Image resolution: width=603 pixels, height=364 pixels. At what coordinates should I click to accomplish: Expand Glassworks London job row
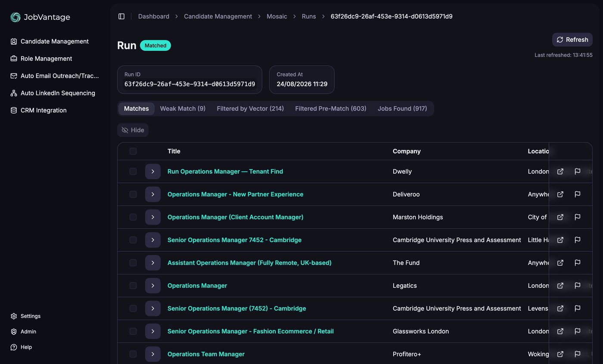pos(153,331)
